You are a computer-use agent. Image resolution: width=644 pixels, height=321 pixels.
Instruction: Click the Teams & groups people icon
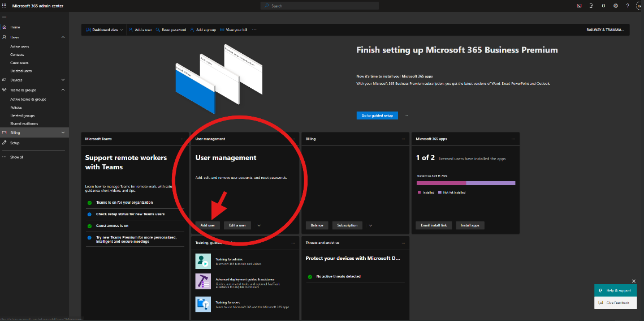[5, 89]
